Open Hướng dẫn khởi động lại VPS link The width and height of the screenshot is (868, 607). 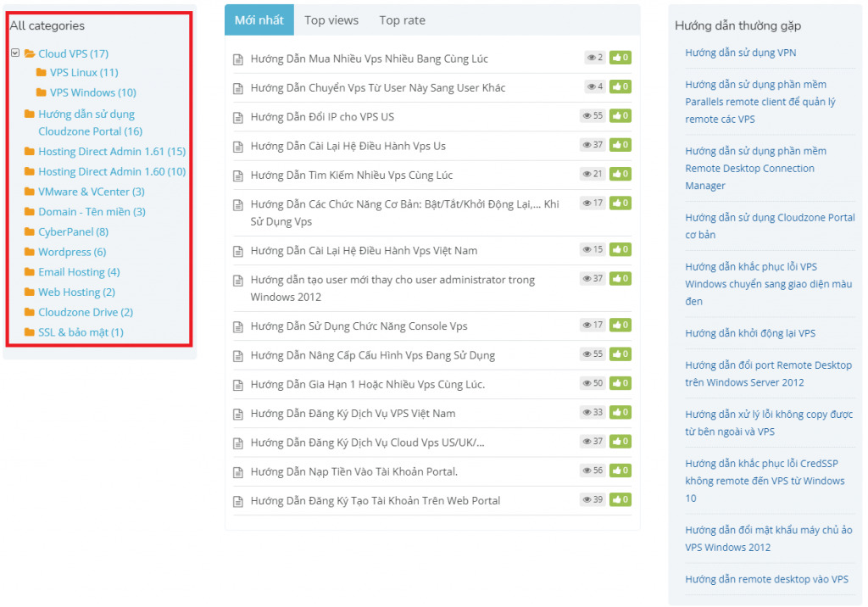(x=749, y=333)
